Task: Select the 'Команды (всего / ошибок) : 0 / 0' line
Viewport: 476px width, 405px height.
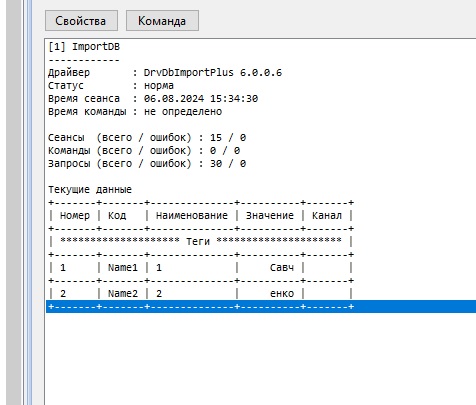Action: (144, 150)
